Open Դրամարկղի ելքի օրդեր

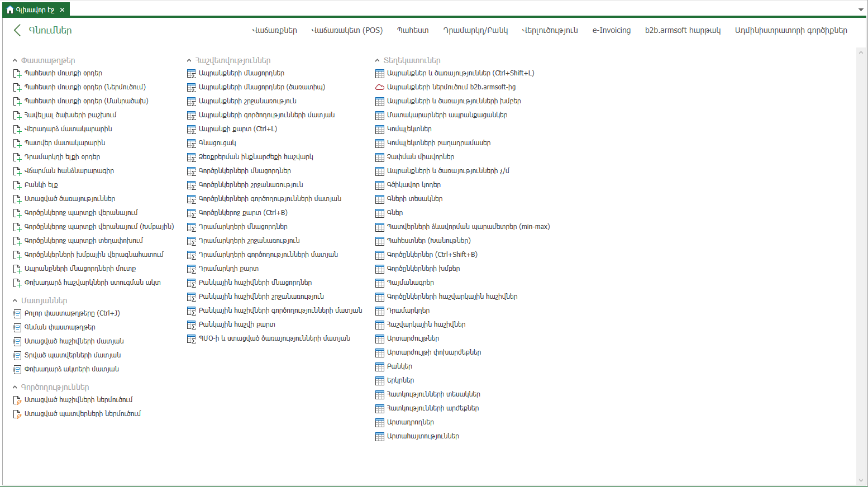[63, 157]
